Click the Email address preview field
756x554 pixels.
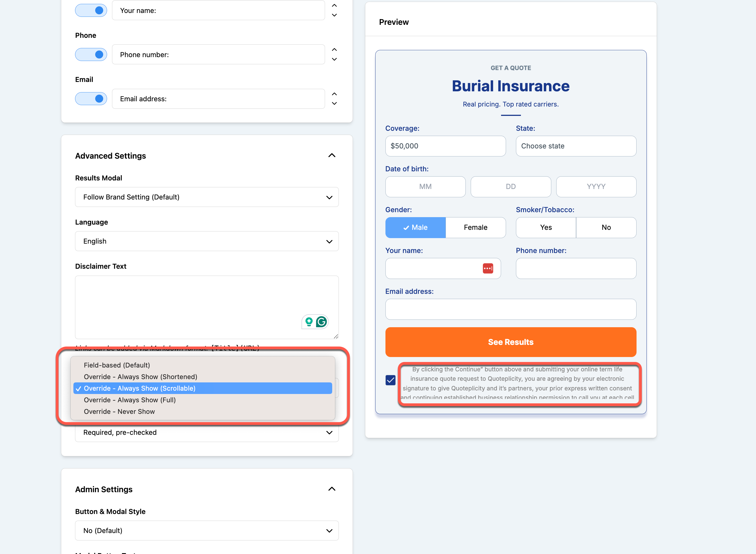[510, 309]
